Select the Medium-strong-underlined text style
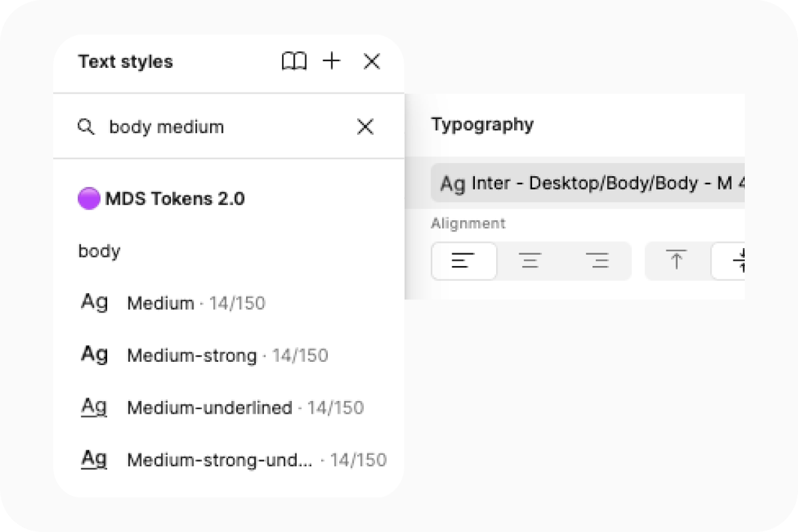This screenshot has height=532, width=798. point(256,459)
